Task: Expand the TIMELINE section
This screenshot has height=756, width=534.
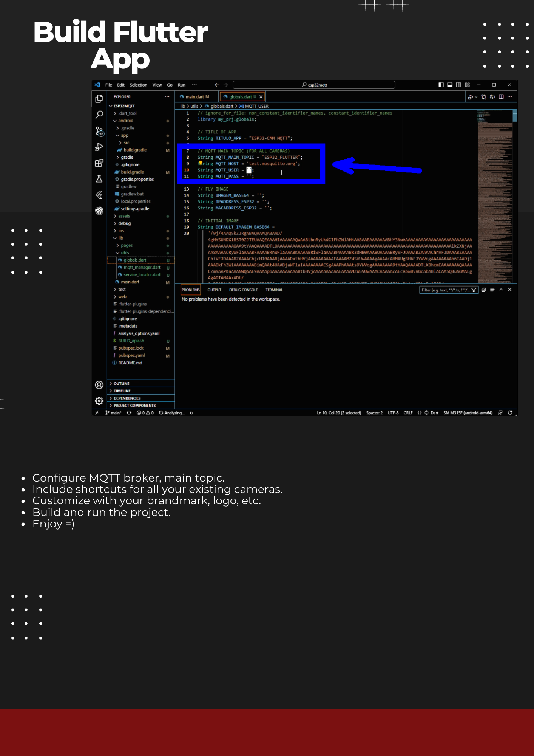Action: [x=141, y=391]
